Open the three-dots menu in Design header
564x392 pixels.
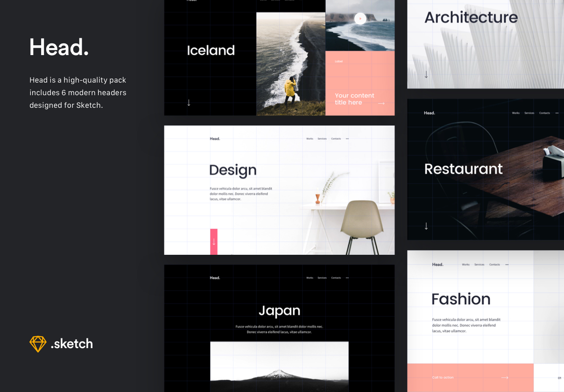click(x=347, y=139)
